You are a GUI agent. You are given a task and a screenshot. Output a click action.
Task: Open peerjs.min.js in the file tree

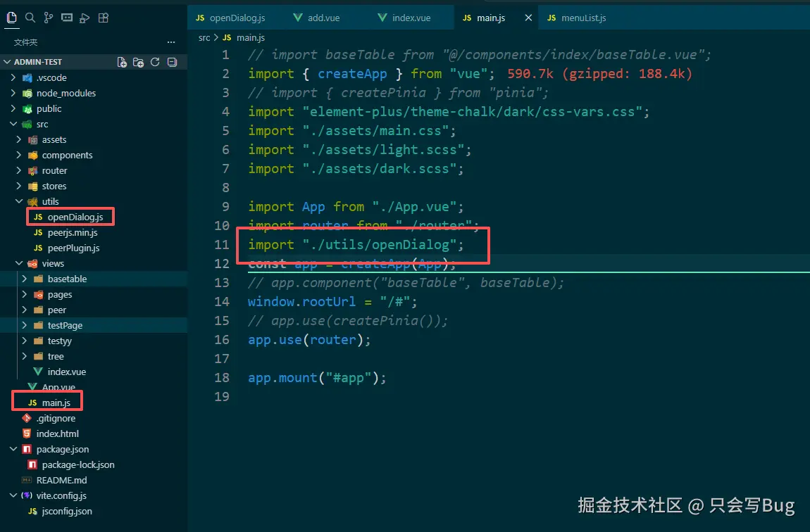point(93,232)
